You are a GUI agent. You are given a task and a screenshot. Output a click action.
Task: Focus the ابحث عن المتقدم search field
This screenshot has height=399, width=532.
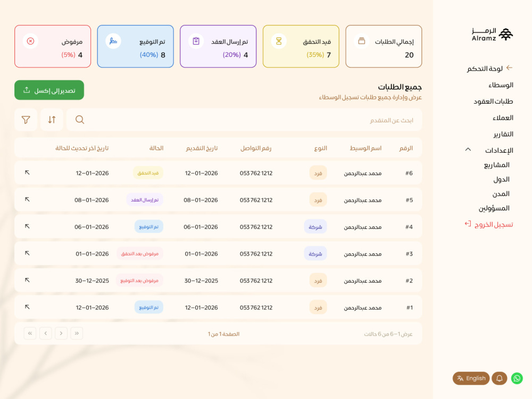click(x=244, y=120)
